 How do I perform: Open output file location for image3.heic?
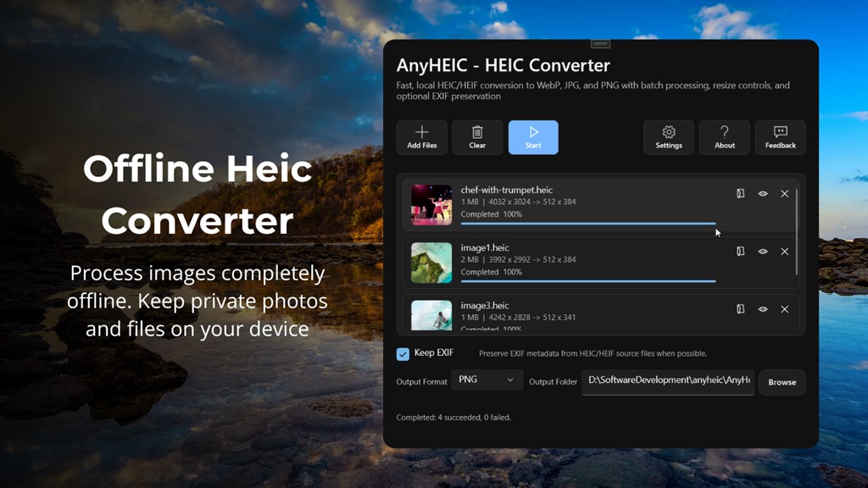coord(740,308)
